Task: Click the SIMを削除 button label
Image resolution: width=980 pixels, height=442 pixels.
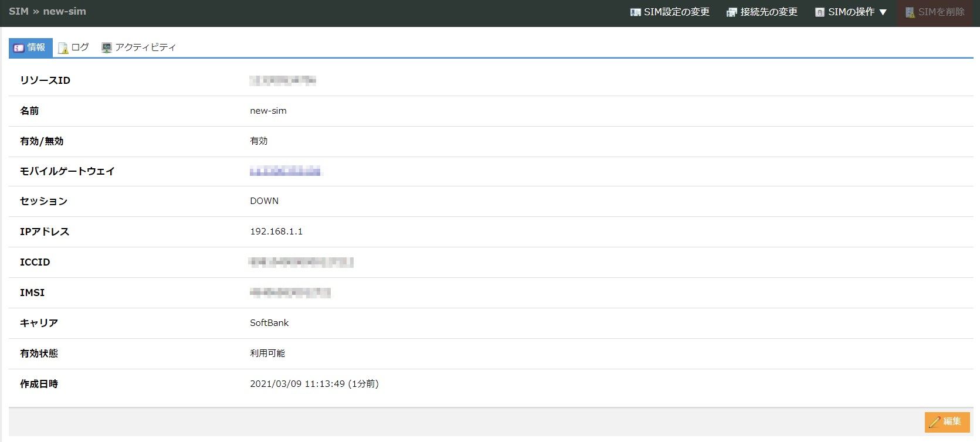Action: [x=941, y=12]
